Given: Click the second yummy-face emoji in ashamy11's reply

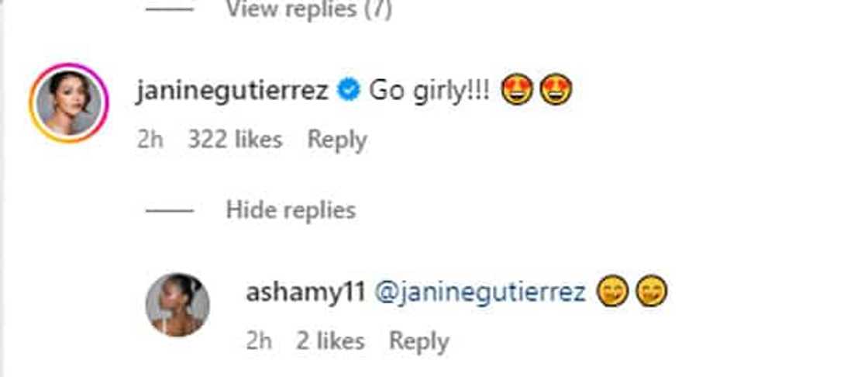Looking at the screenshot, I should click(651, 292).
